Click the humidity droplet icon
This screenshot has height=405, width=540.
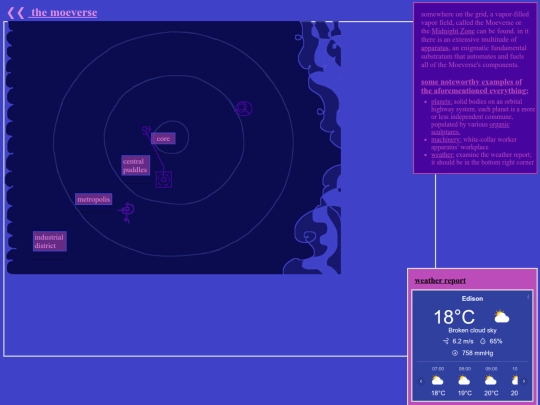coord(482,341)
